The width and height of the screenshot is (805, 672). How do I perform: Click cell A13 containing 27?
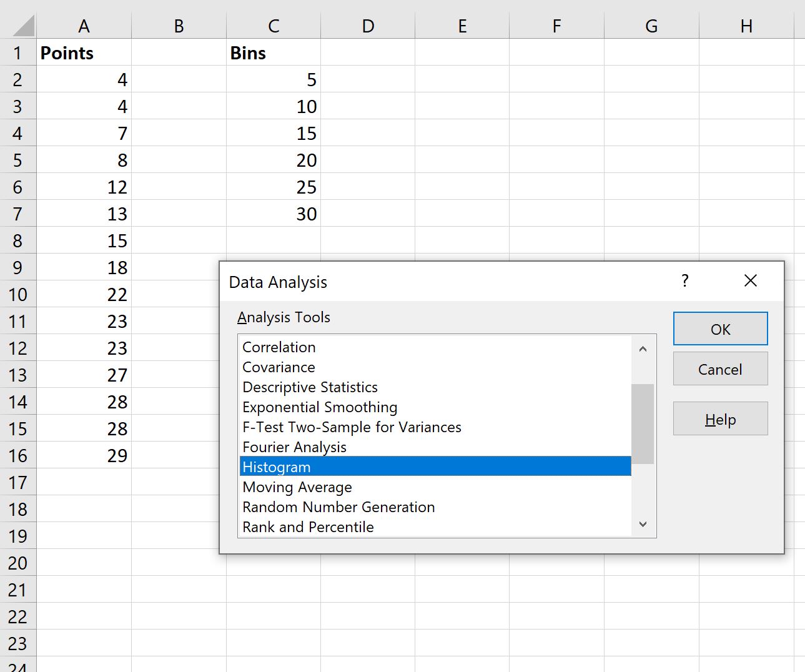click(x=84, y=375)
